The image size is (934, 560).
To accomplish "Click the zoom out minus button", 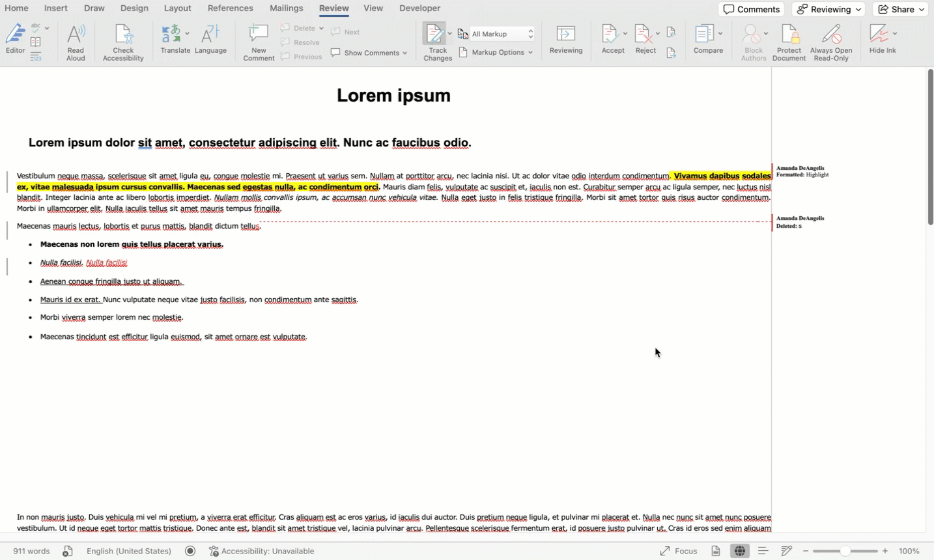I will 806,551.
